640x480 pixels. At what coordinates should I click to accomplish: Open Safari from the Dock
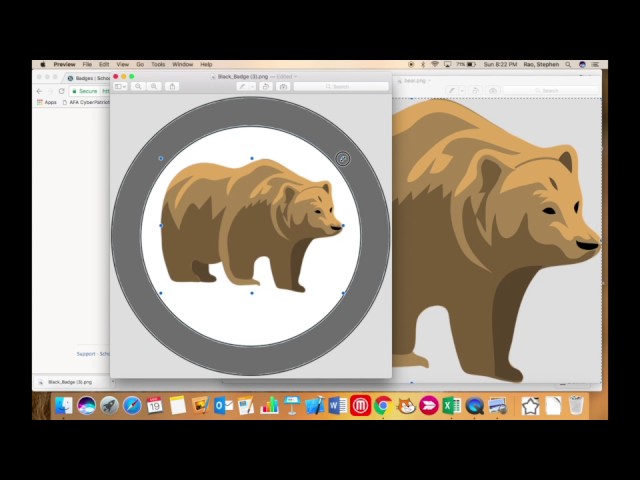(132, 406)
